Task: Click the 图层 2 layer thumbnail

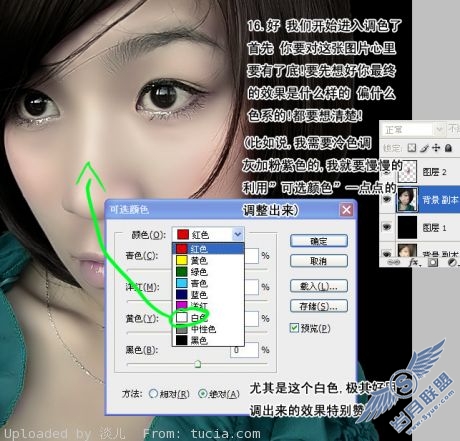Action: [x=407, y=172]
